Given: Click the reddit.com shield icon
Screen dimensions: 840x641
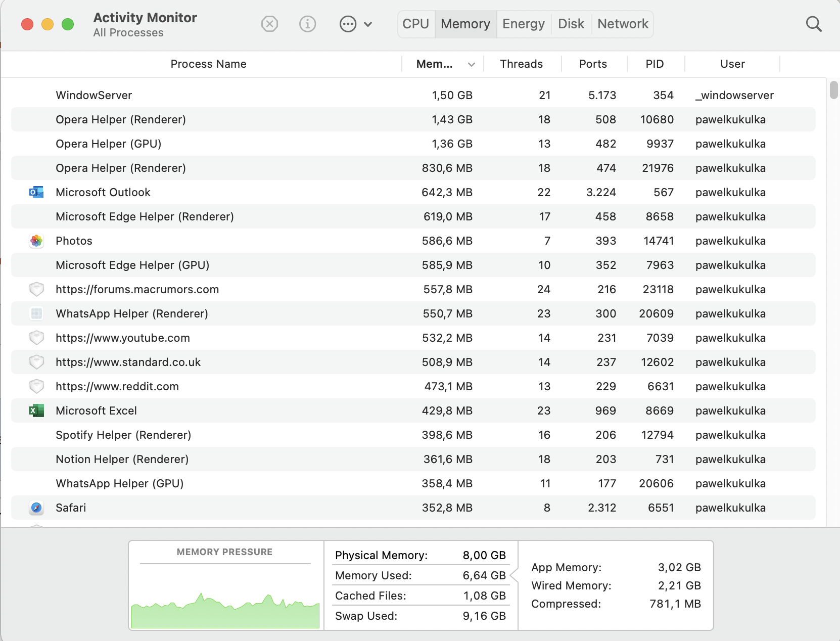Looking at the screenshot, I should point(36,386).
